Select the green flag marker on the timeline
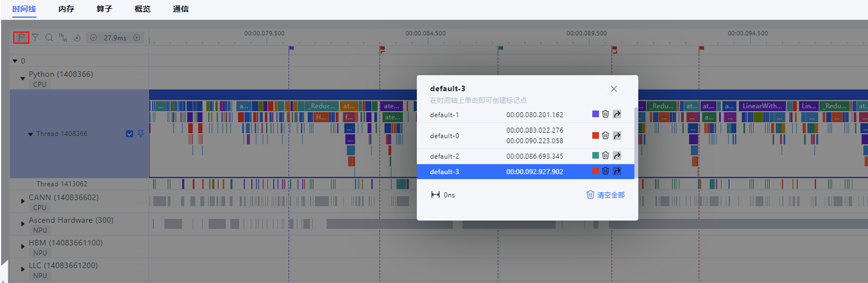This screenshot has height=283, width=868. [500, 49]
